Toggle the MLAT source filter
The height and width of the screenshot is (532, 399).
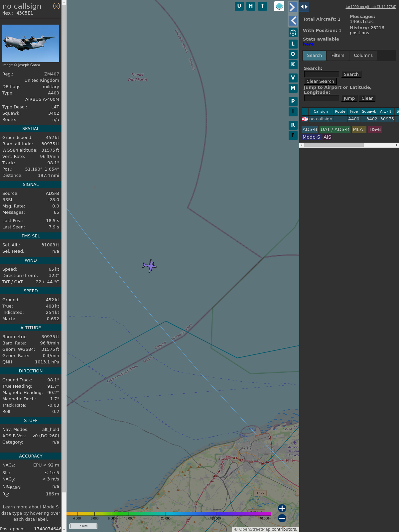pos(359,129)
